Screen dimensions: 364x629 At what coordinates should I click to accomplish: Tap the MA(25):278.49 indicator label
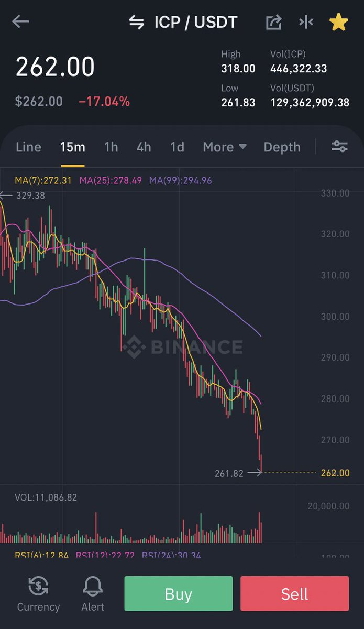(x=111, y=180)
